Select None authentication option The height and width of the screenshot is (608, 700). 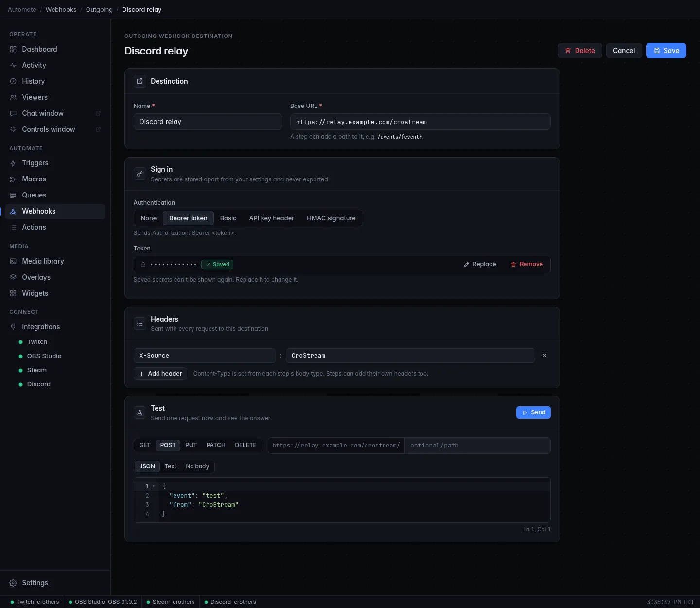pyautogui.click(x=149, y=218)
